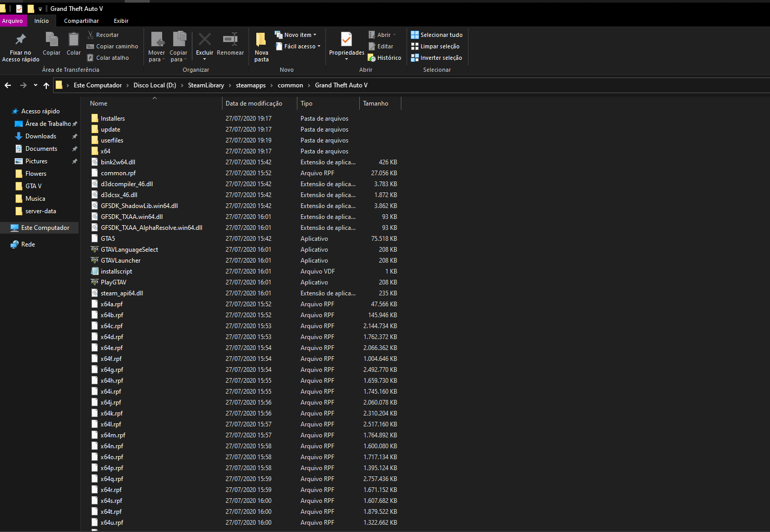The image size is (770, 532).
Task: Click the Colar paste icon
Action: tap(73, 44)
